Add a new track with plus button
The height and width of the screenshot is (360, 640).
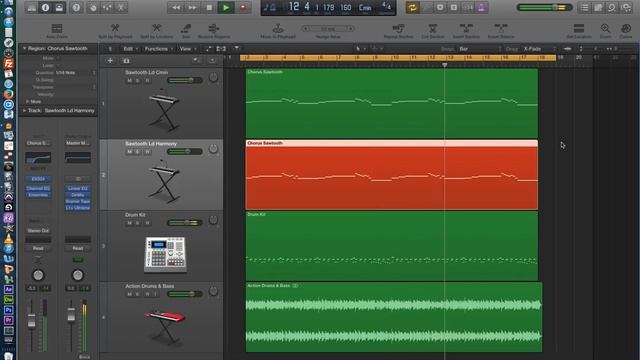tap(110, 60)
